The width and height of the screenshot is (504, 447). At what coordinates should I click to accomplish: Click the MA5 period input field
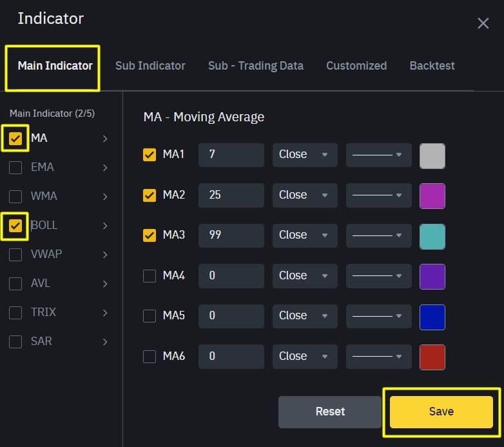click(x=231, y=316)
